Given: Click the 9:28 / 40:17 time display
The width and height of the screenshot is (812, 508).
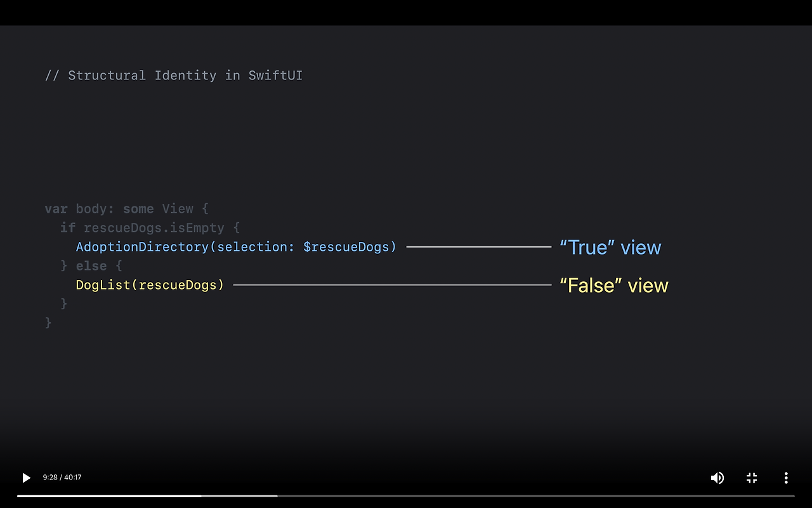Looking at the screenshot, I should point(62,478).
